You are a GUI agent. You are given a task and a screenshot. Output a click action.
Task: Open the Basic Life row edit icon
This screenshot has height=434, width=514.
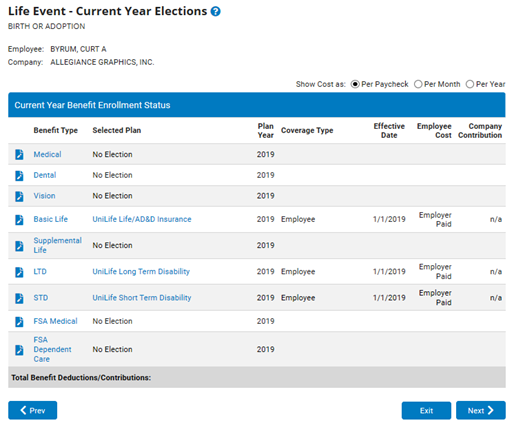point(19,220)
